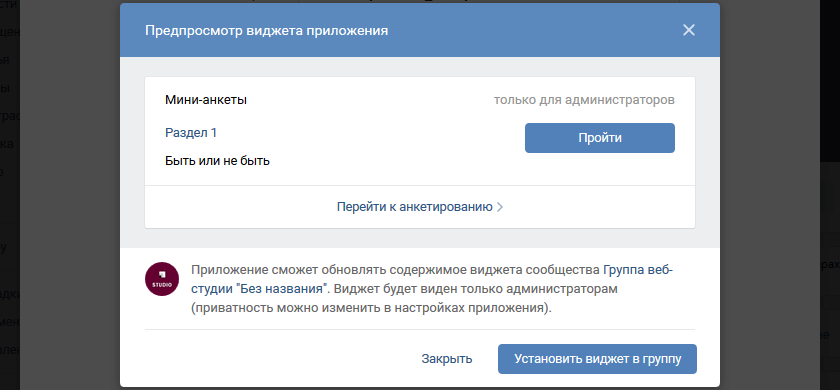Click the Мини-анкеты widget title
The image size is (840, 390).
pos(206,100)
